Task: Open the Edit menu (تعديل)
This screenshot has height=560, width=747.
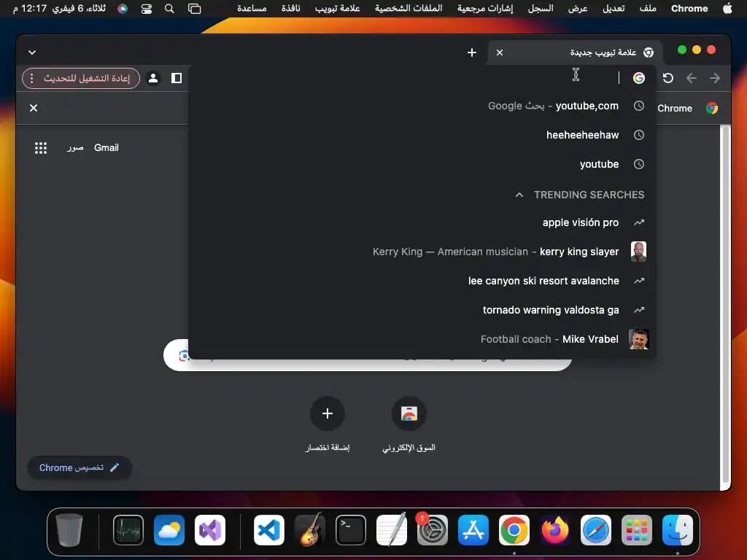Action: click(614, 9)
